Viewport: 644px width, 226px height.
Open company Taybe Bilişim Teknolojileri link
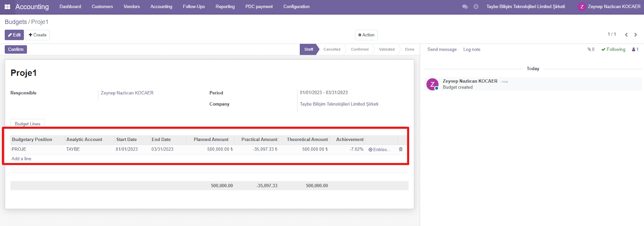point(339,104)
